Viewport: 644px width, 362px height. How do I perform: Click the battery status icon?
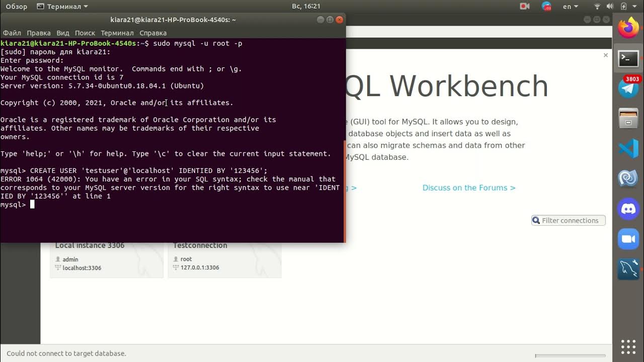pos(624,7)
